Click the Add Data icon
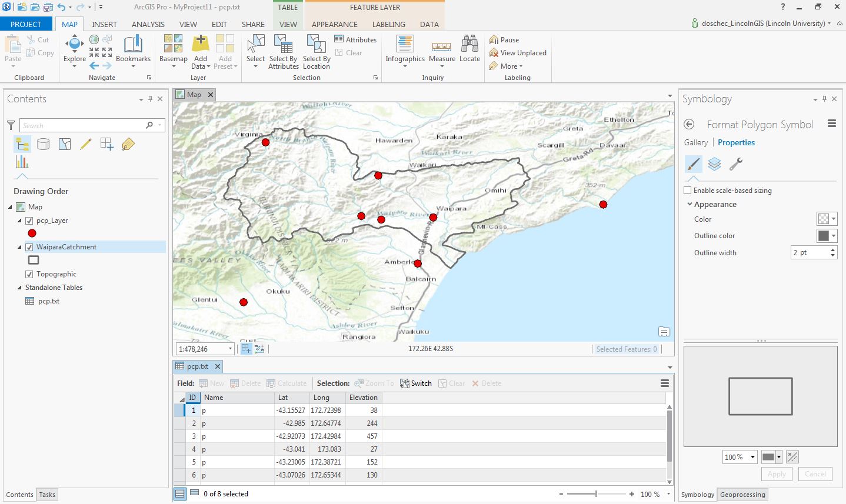 (x=201, y=44)
